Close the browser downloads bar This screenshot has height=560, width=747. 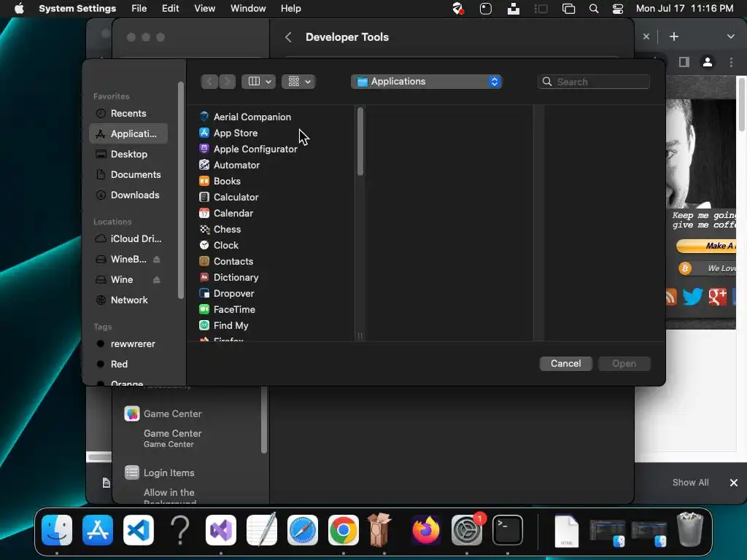(x=734, y=483)
